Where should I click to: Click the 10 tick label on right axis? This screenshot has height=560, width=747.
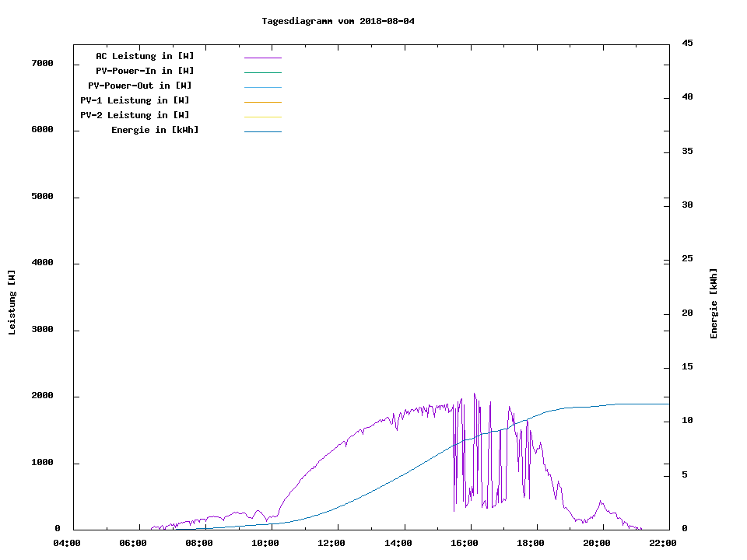(689, 421)
